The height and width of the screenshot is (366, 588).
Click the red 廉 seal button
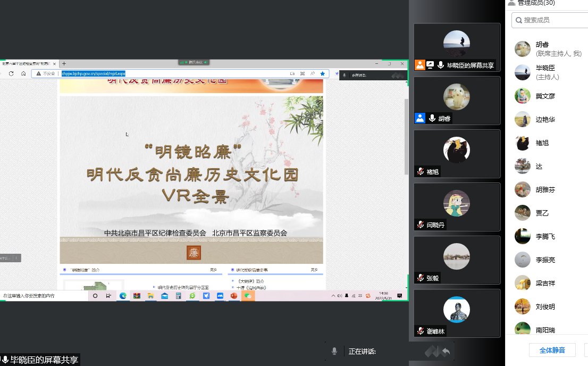point(194,253)
